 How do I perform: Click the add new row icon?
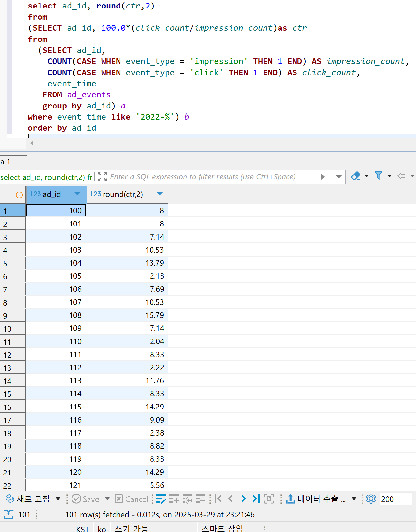tap(174, 499)
